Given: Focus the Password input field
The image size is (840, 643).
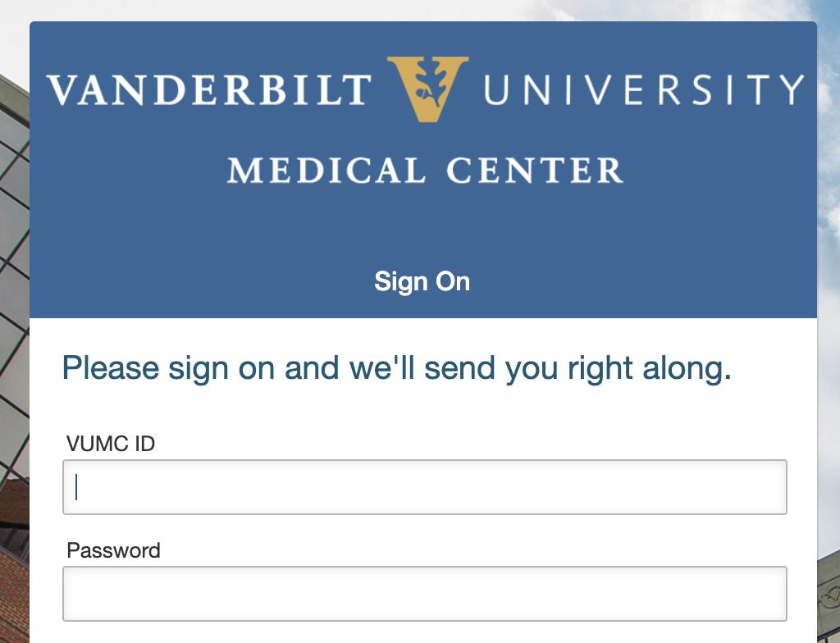Looking at the screenshot, I should 425,593.
